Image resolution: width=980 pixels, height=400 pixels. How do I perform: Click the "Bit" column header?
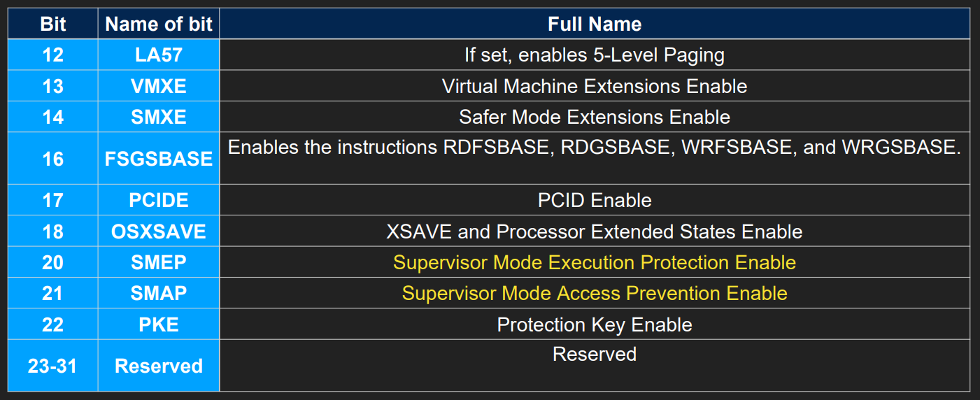point(53,24)
